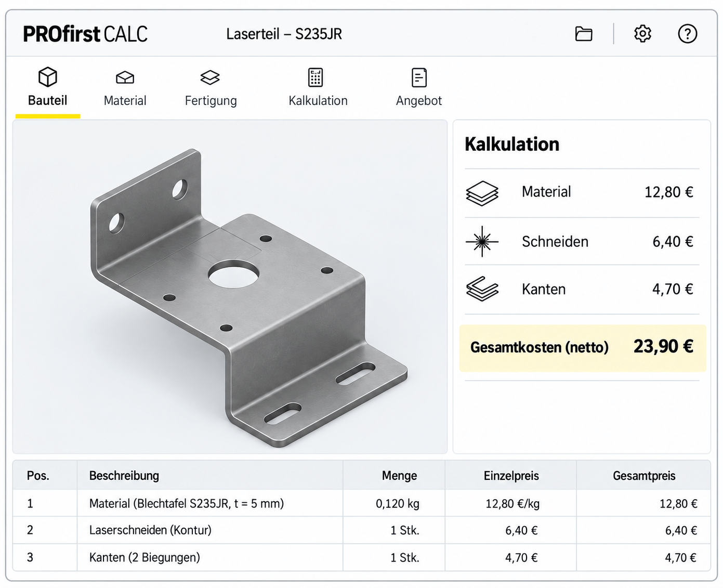
Task: Click the Gesamtkosten (netto) label
Action: (x=540, y=347)
